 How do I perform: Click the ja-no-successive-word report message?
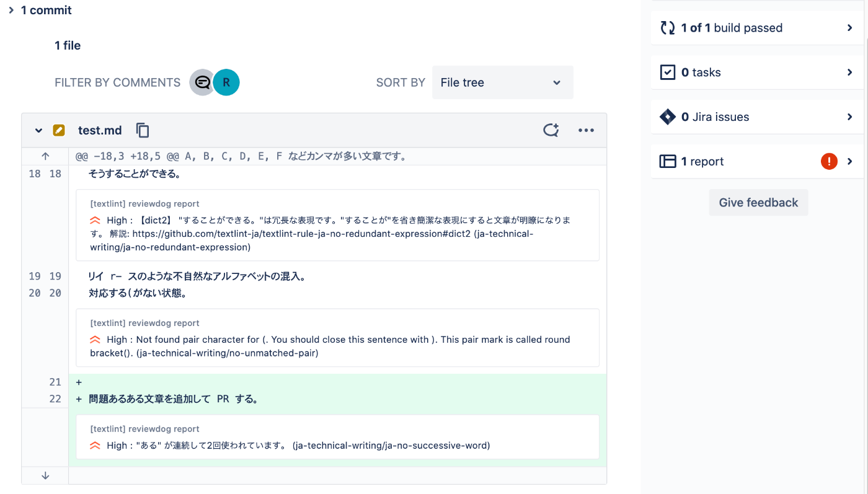298,446
